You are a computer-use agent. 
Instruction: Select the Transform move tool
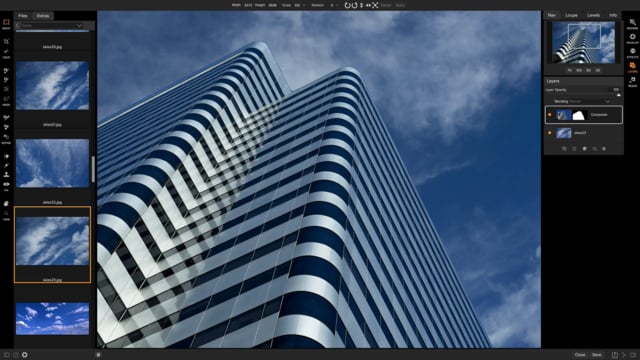point(6,22)
